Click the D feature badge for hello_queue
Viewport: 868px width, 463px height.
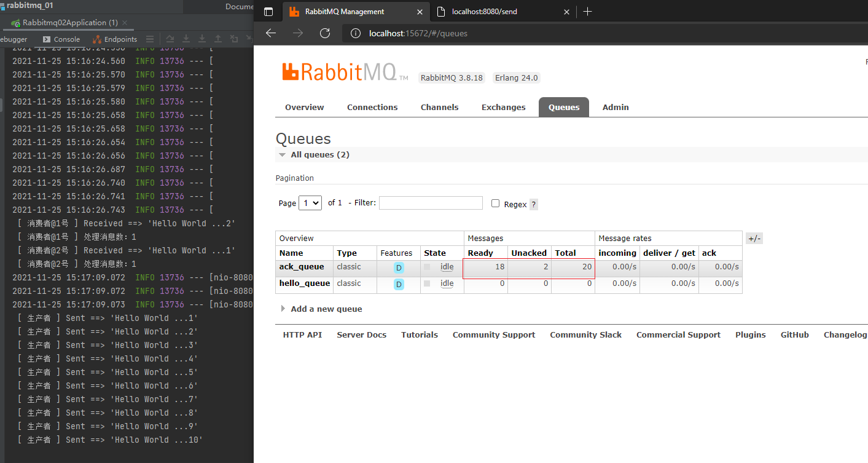[399, 285]
